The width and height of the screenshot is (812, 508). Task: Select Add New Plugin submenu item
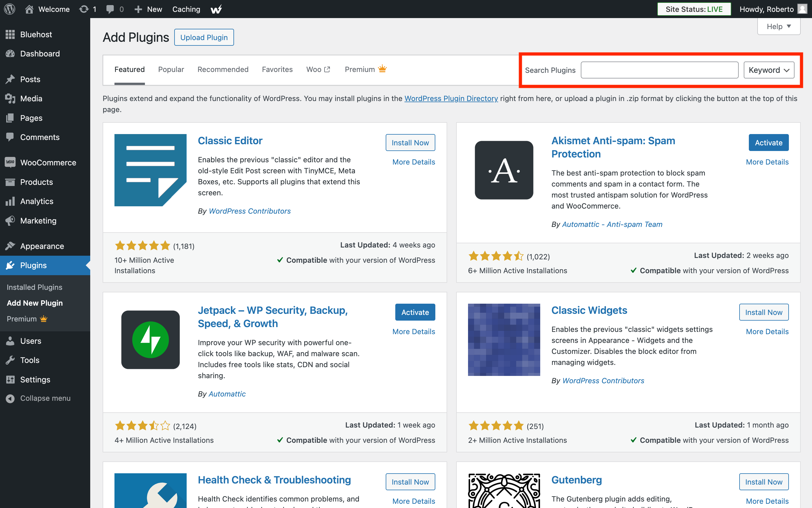[x=35, y=303]
